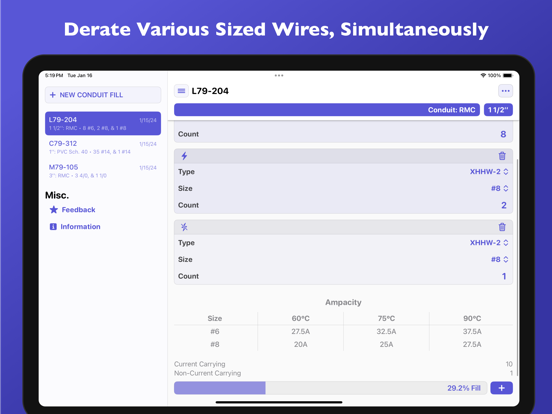Image resolution: width=552 pixels, height=414 pixels.
Task: Change the 1 1/2" conduit size
Action: pos(498,110)
